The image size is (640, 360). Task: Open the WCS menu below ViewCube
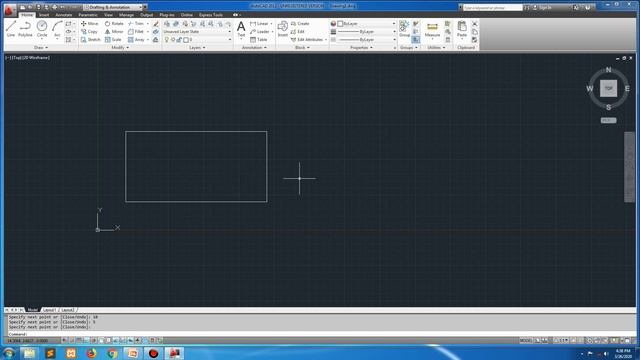[608, 120]
